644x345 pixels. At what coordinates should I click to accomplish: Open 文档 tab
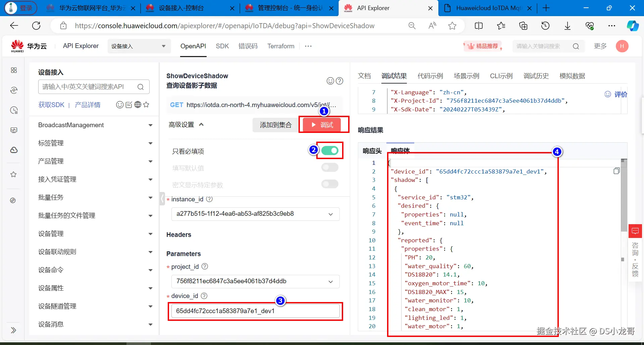pyautogui.click(x=364, y=76)
